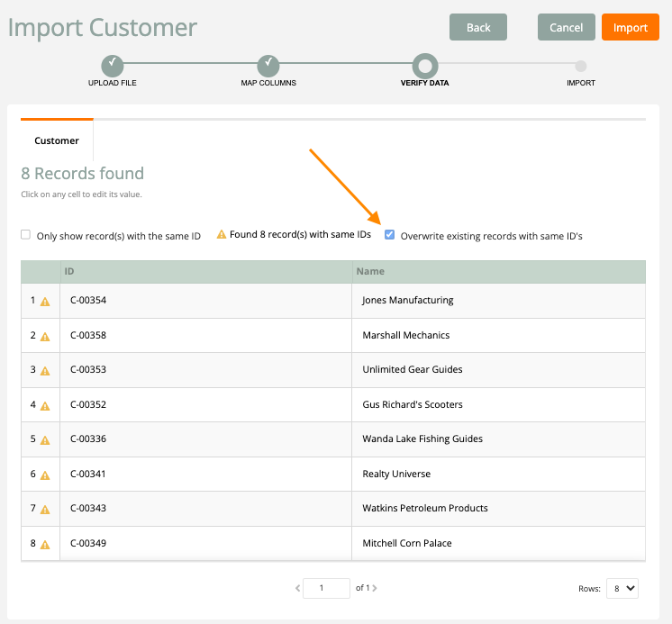Click the warning icon in row 2
Image resolution: width=672 pixels, height=624 pixels.
45,337
